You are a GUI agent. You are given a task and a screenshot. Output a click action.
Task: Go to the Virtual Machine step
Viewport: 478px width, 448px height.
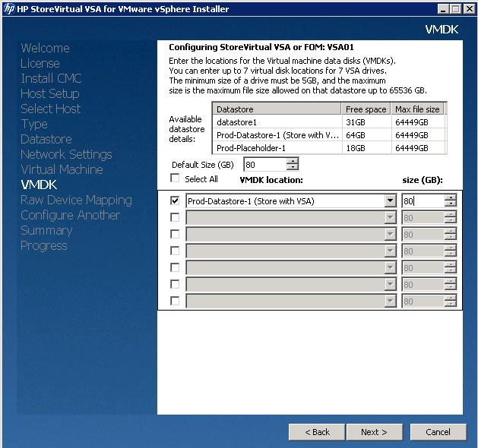(62, 169)
